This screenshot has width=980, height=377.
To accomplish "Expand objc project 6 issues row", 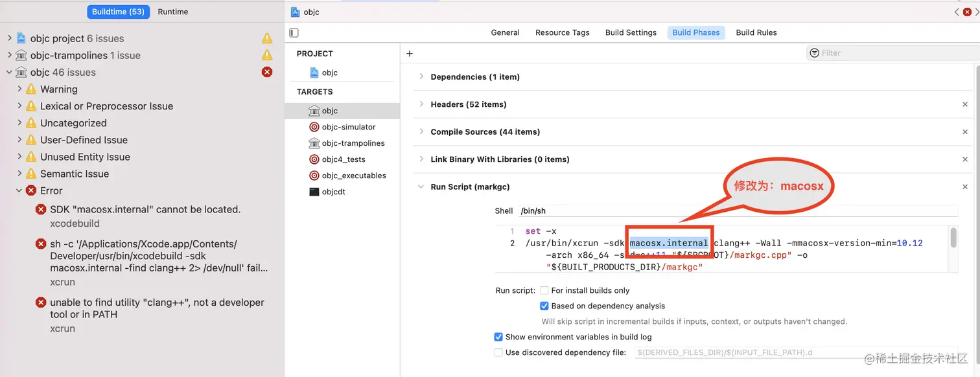I will (x=10, y=38).
